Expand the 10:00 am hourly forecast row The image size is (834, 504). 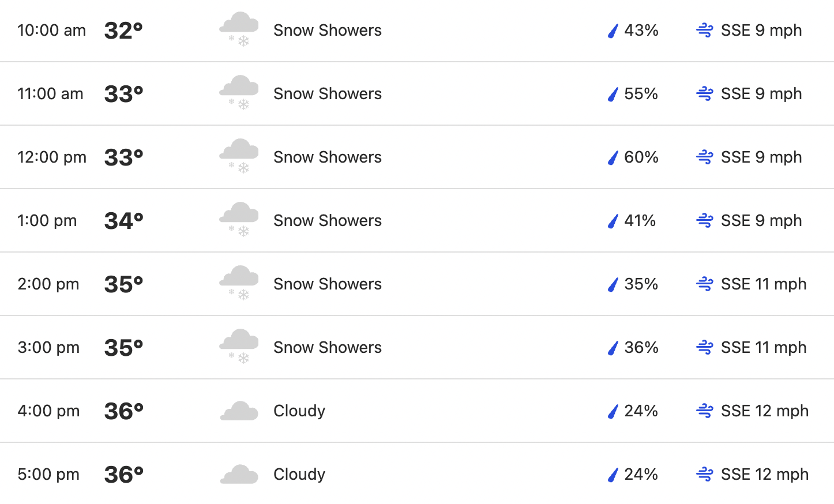click(x=417, y=30)
